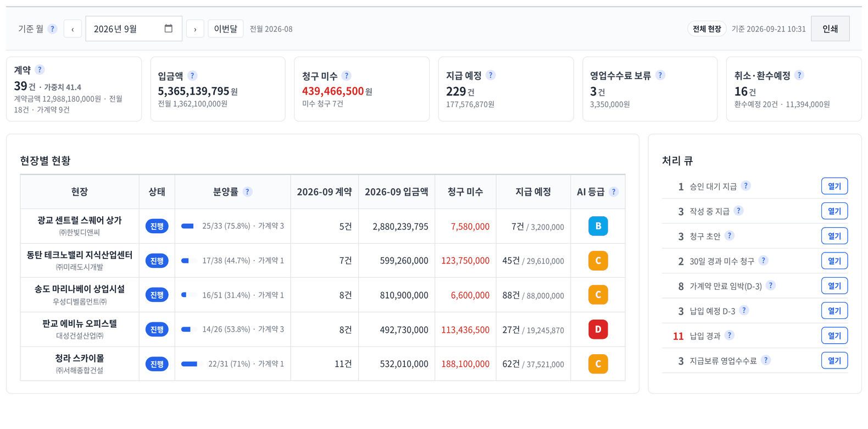Click the 인쇄 print button
This screenshot has height=429, width=868.
[830, 29]
